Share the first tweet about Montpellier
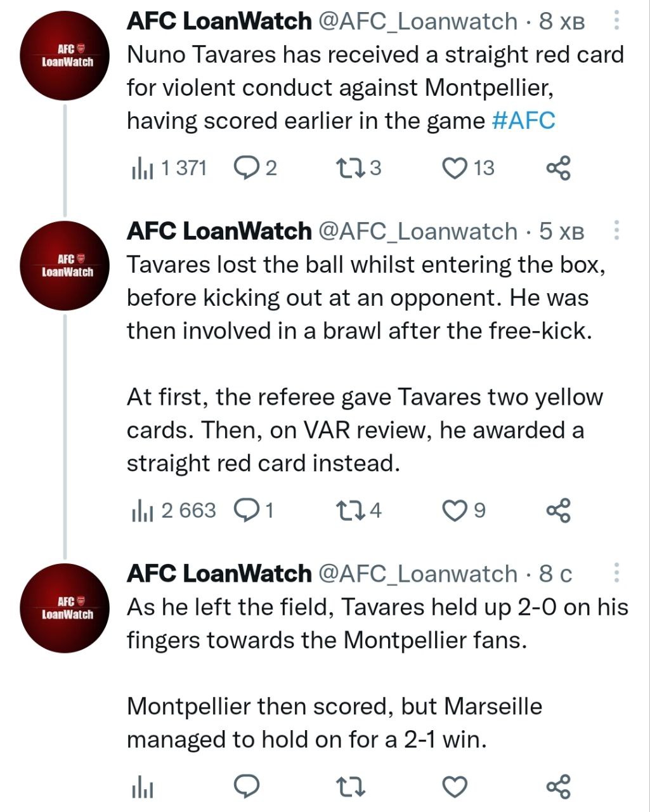This screenshot has height=812, width=650. click(x=558, y=168)
